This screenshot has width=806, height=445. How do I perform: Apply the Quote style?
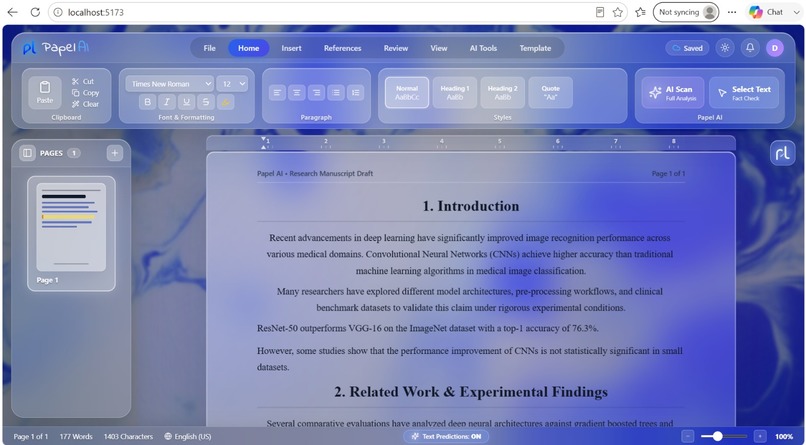[551, 92]
